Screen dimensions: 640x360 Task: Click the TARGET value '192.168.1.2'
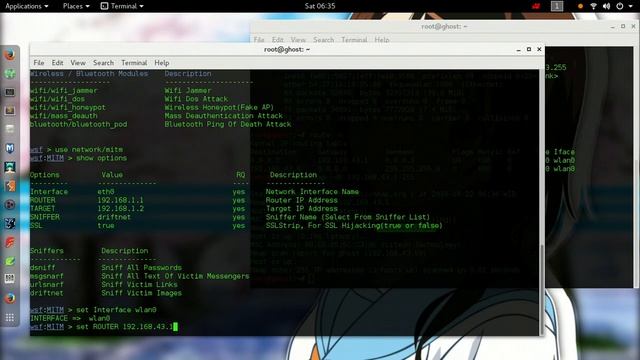(x=120, y=209)
